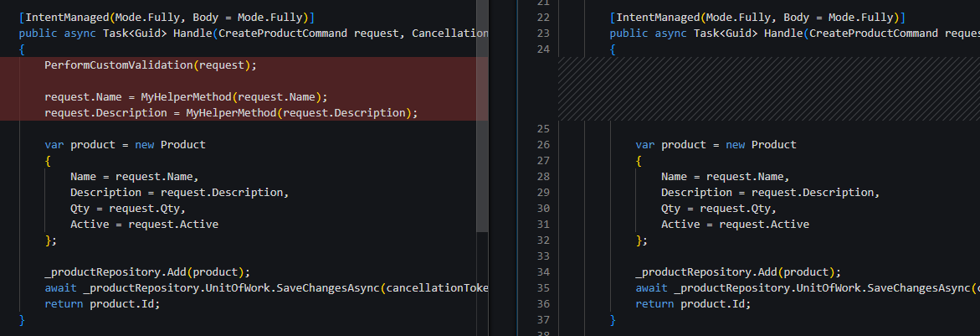Screen dimensions: 980x336
Task: Click the left pane vertical scrollbar thumb
Action: [x=482, y=116]
